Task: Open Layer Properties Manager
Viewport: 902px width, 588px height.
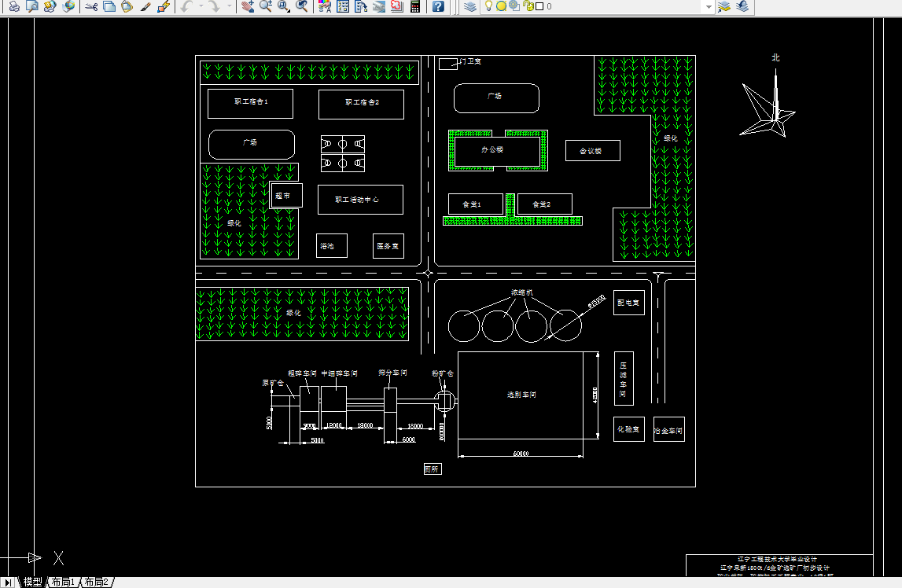Action: point(470,6)
